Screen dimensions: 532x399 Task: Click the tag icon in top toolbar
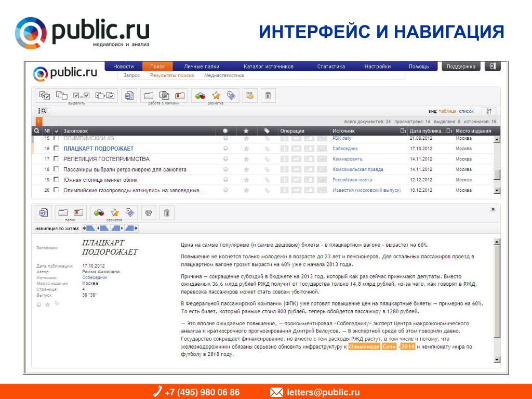[x=231, y=96]
